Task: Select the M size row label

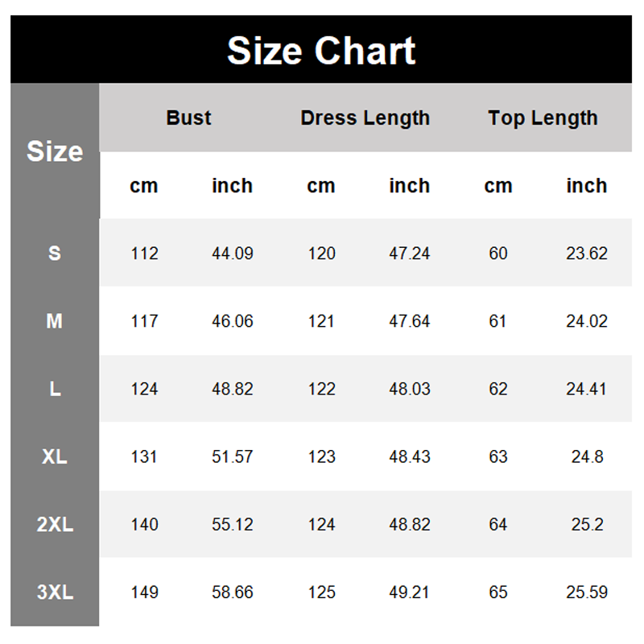Action: [x=55, y=320]
